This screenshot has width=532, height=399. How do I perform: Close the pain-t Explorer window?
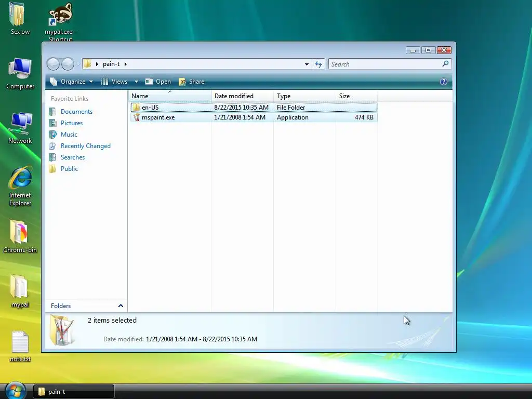tap(444, 50)
